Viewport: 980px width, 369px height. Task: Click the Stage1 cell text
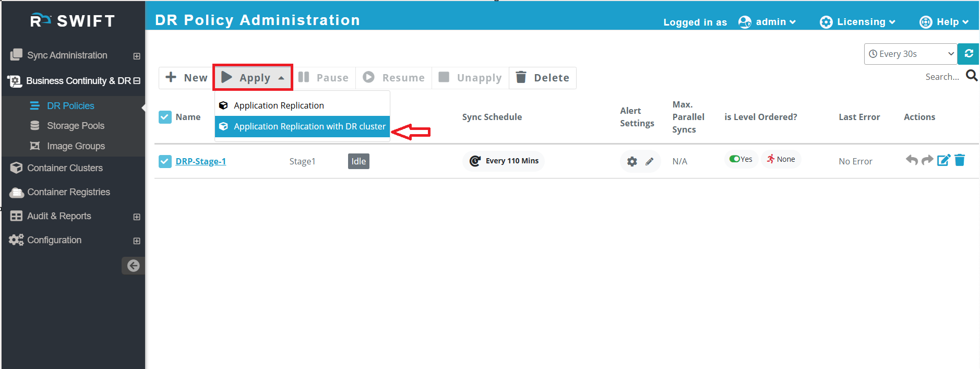[302, 161]
